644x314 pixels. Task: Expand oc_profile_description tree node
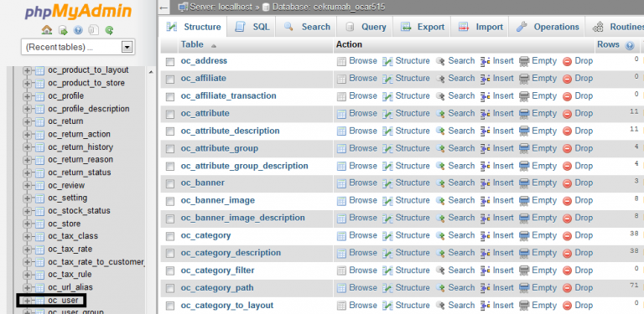(x=28, y=109)
